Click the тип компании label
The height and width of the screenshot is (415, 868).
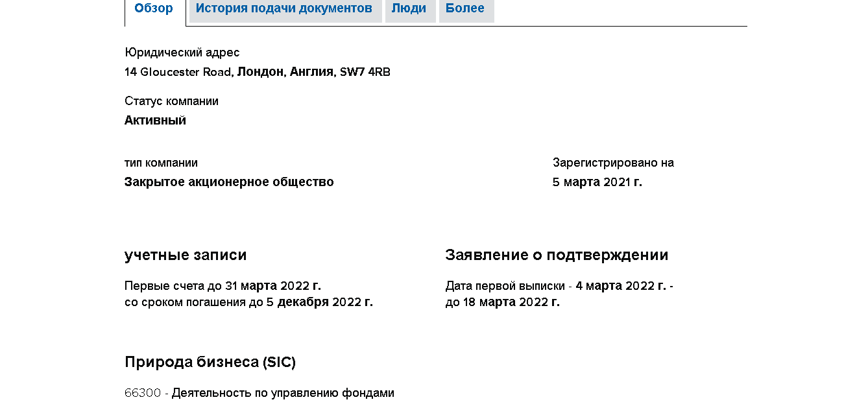[x=161, y=163]
